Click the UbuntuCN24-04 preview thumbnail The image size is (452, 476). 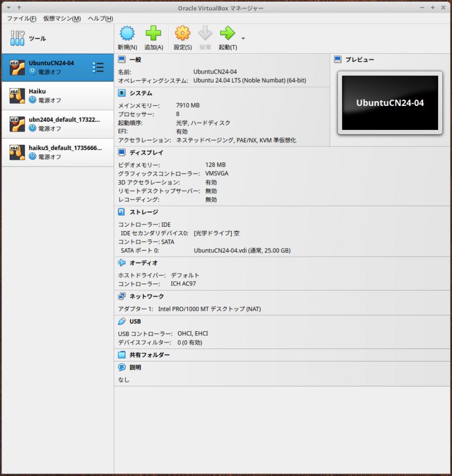(390, 103)
